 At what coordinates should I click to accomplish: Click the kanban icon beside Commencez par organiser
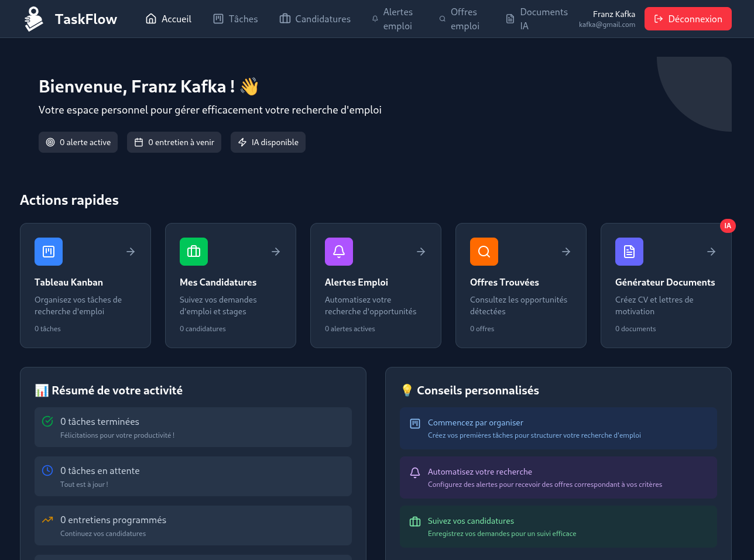415,424
